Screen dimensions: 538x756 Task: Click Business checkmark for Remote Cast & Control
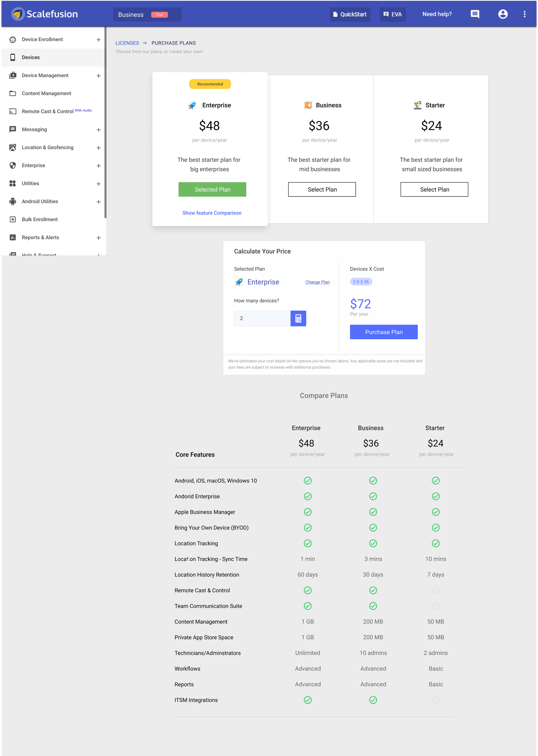pyautogui.click(x=373, y=590)
